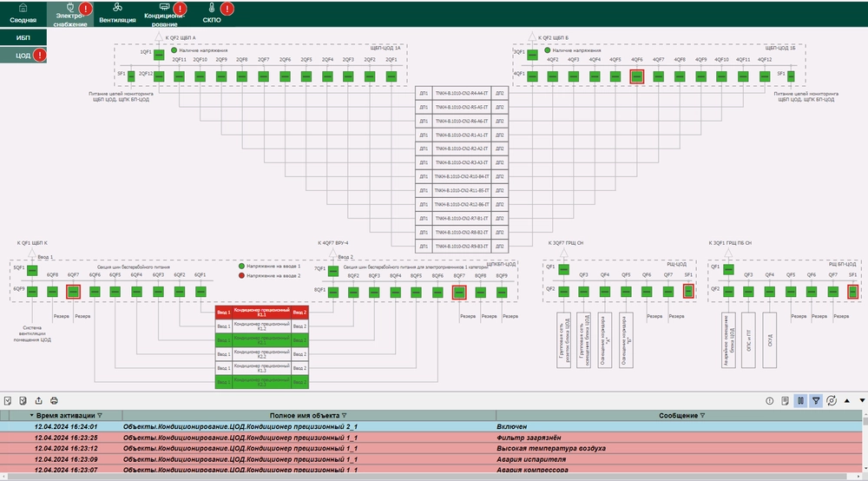Click the red-outlined 4QF6 breaker
Screen dimensions: 868x481
coord(637,76)
